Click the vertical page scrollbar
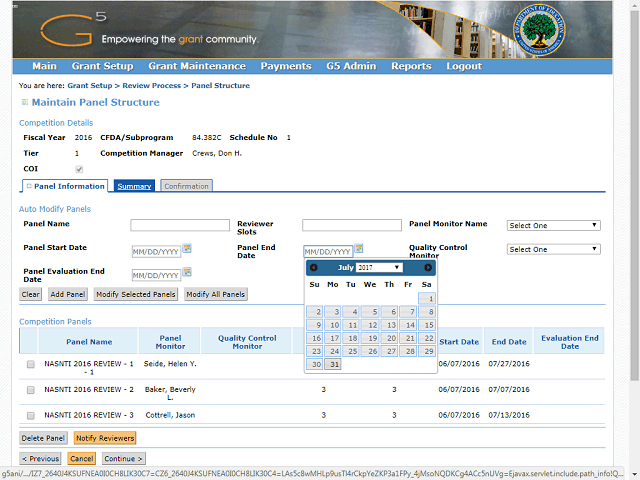 [x=634, y=196]
